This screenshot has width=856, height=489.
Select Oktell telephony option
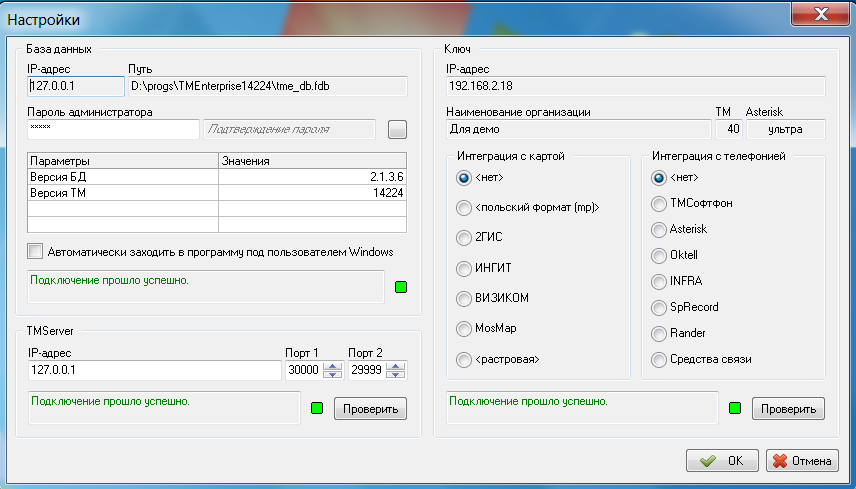658,255
